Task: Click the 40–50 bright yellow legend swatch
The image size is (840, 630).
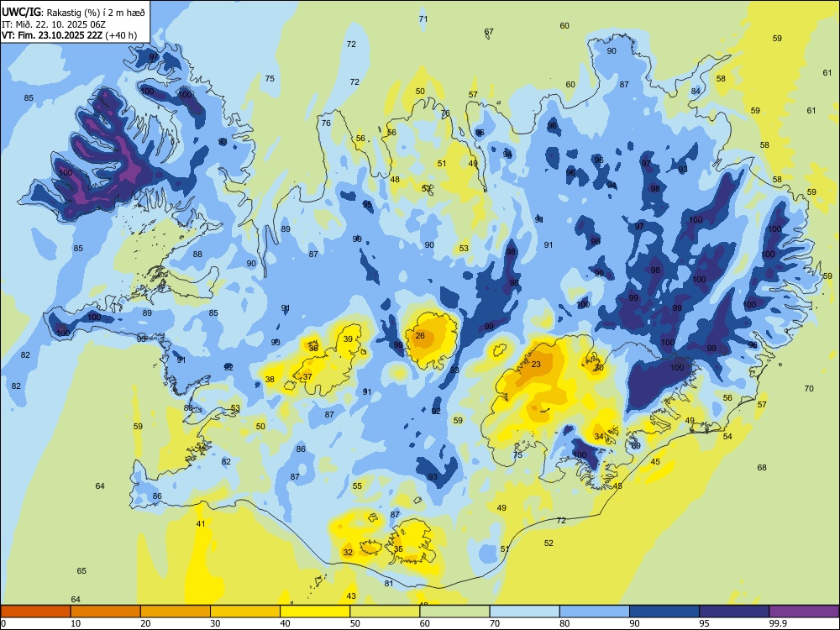Action: tap(315, 612)
